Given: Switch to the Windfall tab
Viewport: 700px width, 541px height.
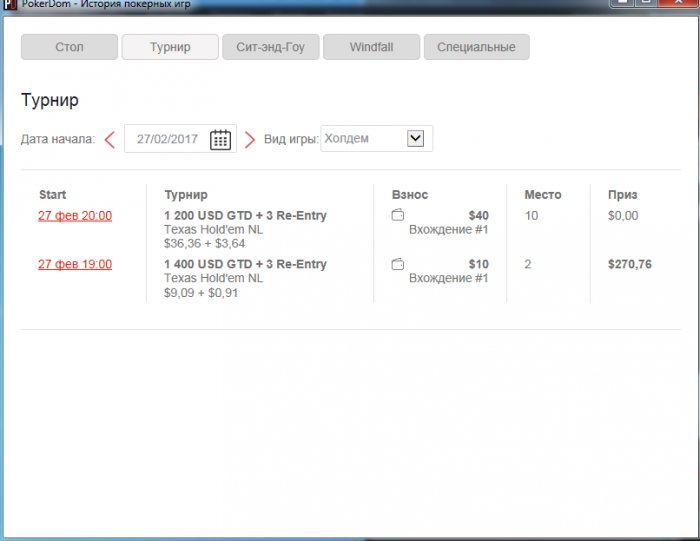Looking at the screenshot, I should (371, 47).
